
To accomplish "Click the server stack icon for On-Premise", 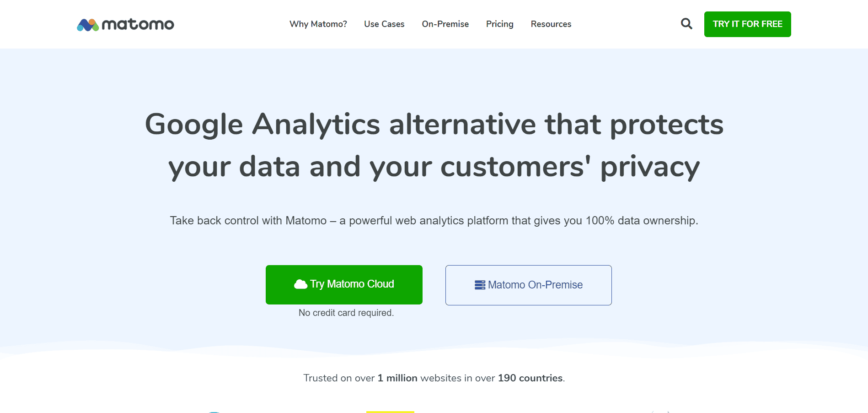I will tap(480, 285).
